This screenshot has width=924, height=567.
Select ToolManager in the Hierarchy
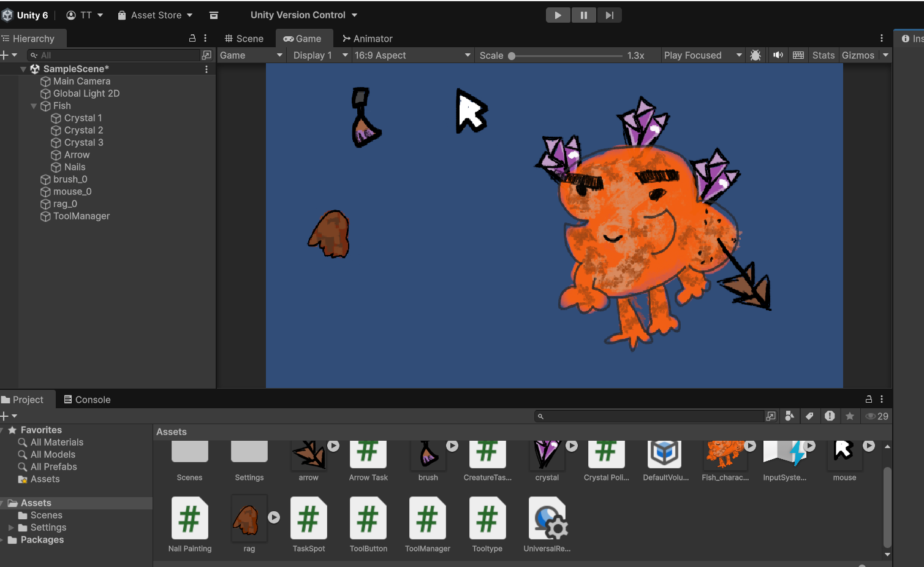[81, 216]
